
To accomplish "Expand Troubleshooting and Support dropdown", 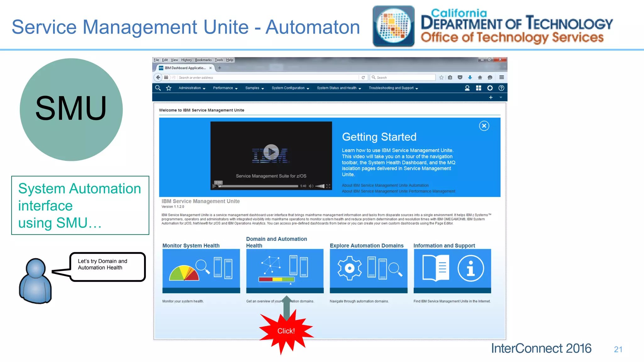I will click(x=393, y=88).
